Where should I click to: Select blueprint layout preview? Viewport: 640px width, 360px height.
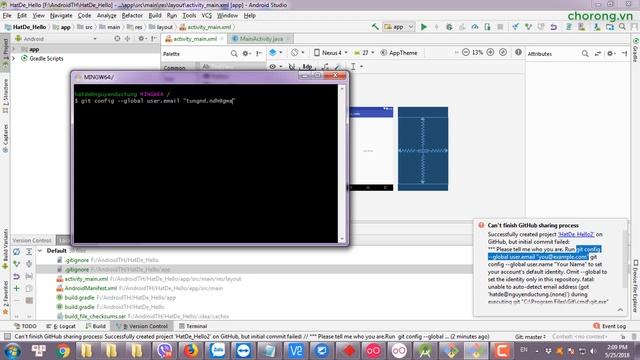(423, 149)
